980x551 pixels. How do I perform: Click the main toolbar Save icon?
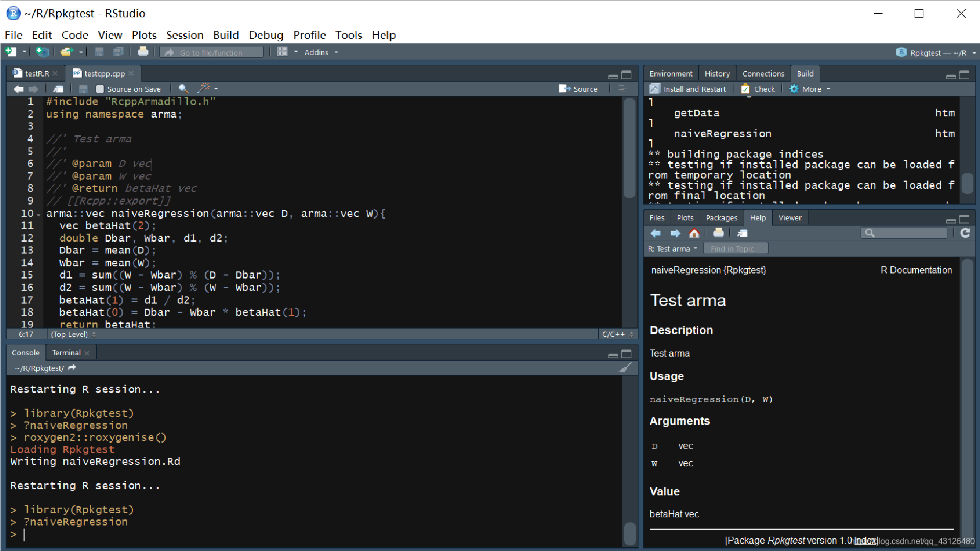click(x=99, y=52)
